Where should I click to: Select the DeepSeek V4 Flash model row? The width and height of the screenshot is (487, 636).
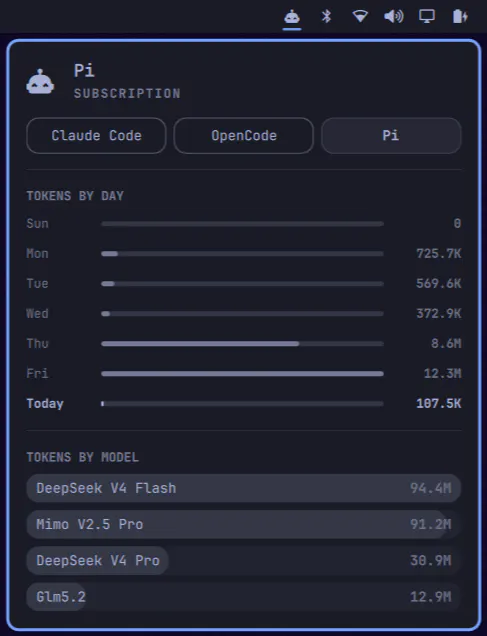click(x=244, y=488)
